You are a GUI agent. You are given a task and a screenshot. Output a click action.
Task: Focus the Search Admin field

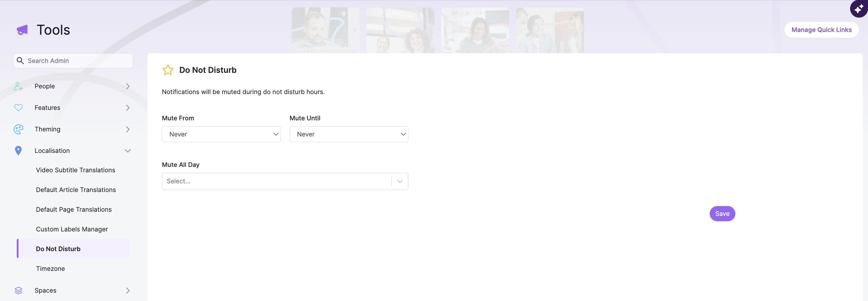[73, 61]
